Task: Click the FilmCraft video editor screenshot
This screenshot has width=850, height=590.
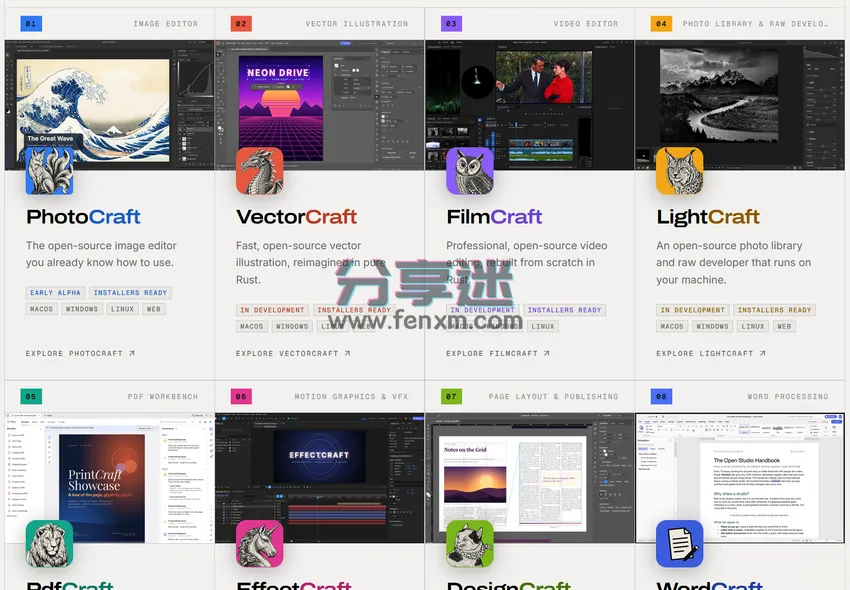Action: tap(530, 105)
